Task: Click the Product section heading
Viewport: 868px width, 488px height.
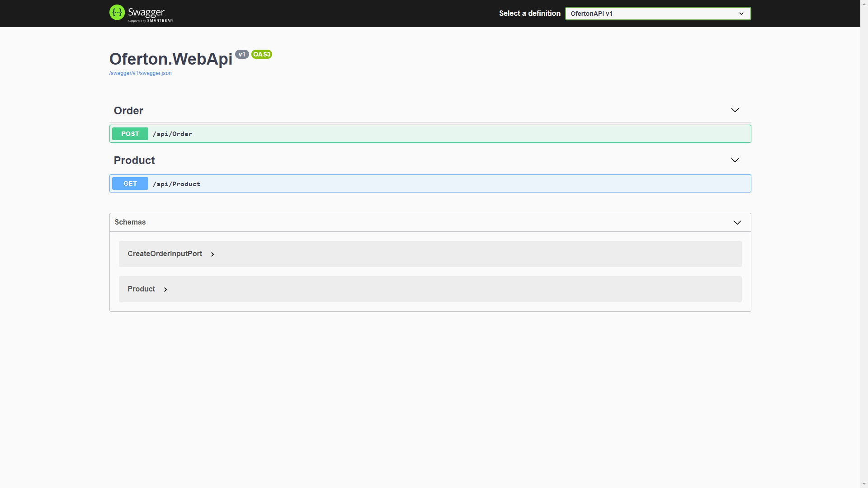Action: coord(134,160)
